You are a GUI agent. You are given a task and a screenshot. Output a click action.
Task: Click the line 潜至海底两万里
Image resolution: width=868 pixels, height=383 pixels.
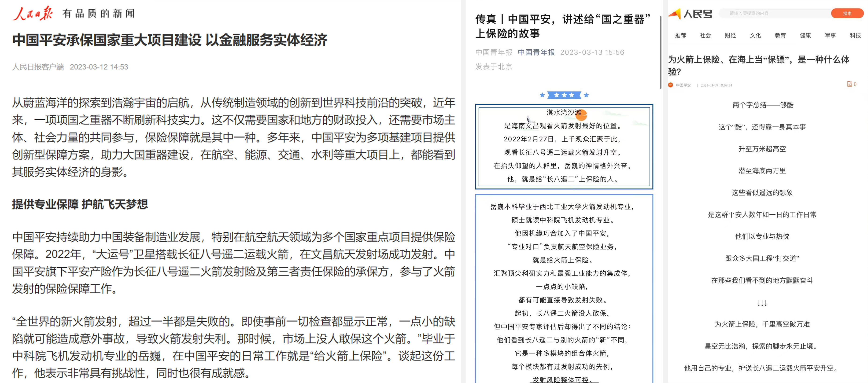pos(762,170)
